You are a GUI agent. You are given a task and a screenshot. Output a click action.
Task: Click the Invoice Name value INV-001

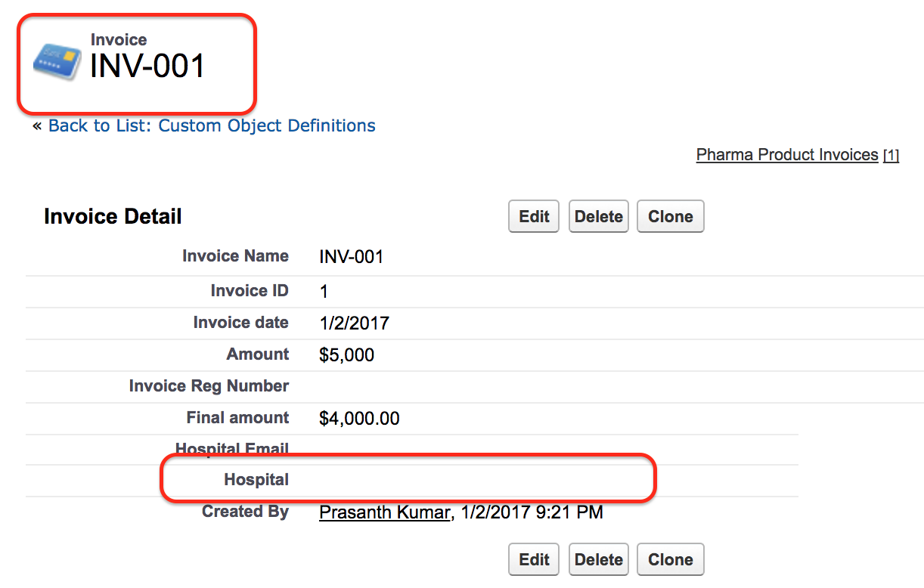click(352, 257)
